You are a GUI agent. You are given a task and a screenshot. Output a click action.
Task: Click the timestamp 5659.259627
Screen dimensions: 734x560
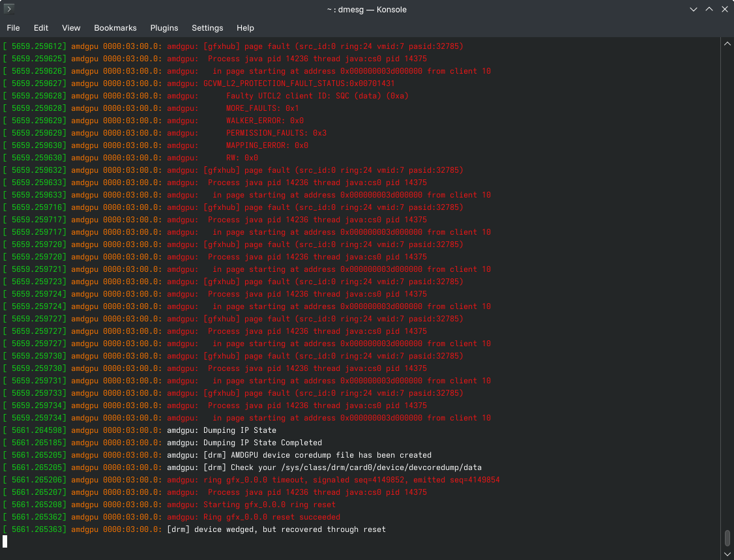[37, 83]
